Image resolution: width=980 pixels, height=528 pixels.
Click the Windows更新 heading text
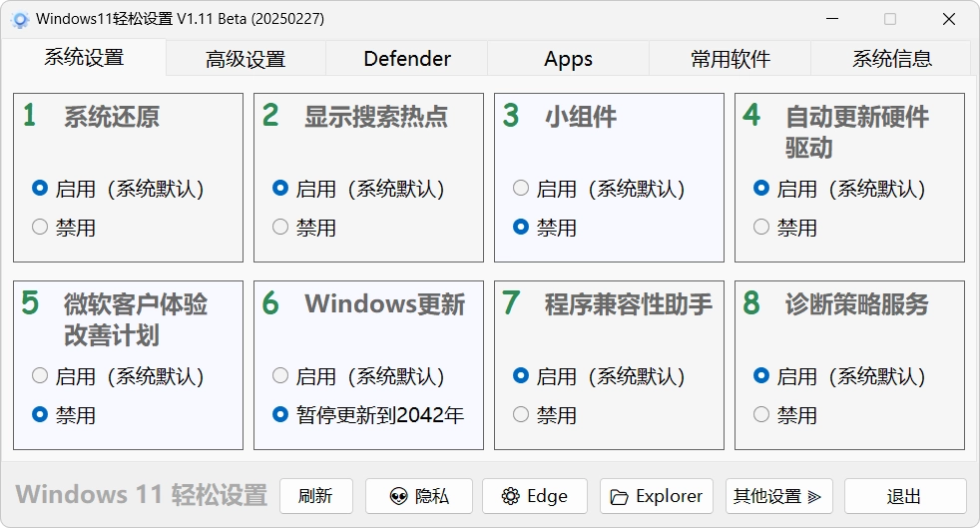pos(385,304)
